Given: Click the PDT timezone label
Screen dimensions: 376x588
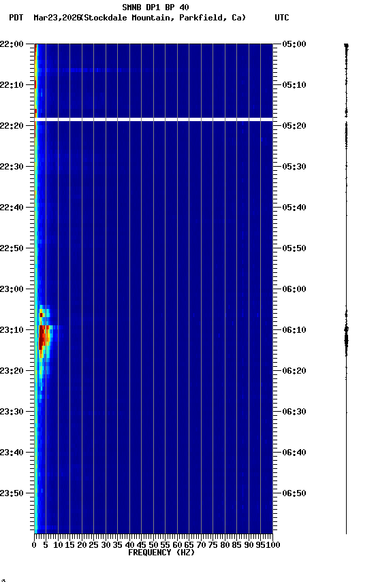Looking at the screenshot, I should click(16, 18).
